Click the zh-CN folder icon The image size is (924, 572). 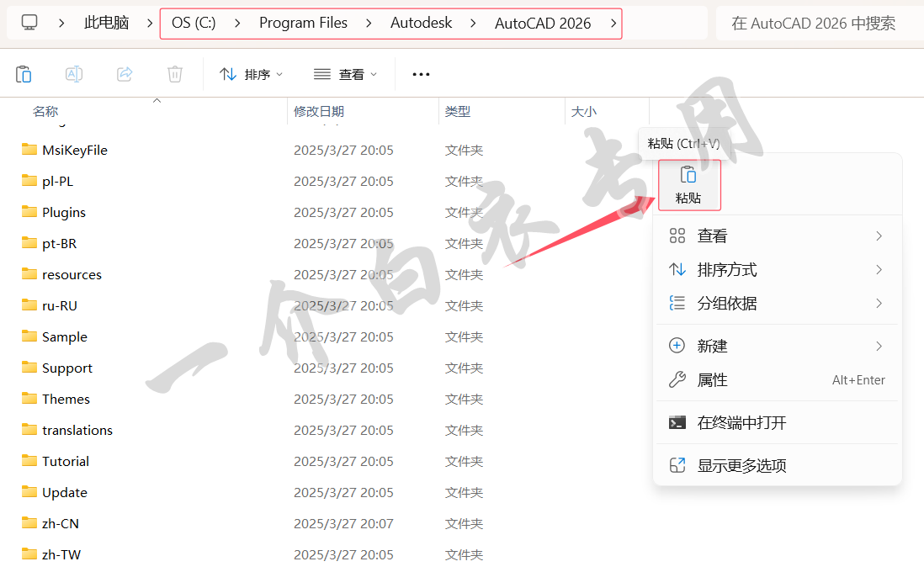pyautogui.click(x=29, y=522)
